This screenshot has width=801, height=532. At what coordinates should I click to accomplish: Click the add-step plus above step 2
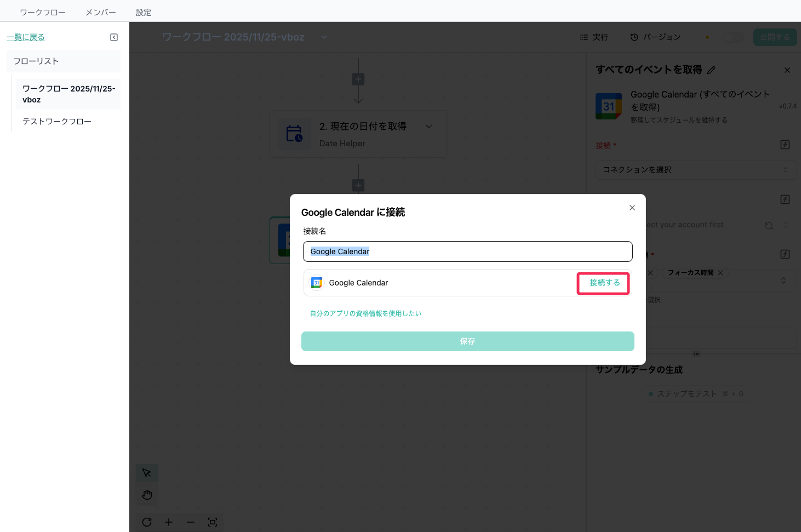pos(358,79)
